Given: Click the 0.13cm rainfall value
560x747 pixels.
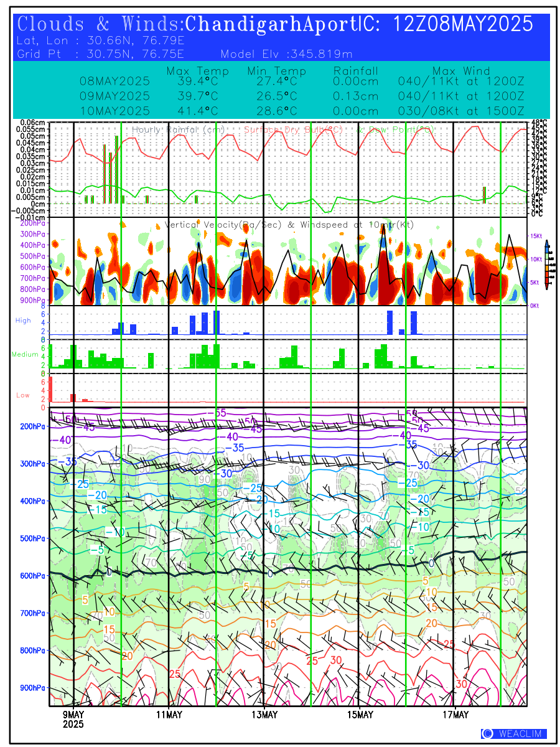Looking at the screenshot, I should pyautogui.click(x=356, y=96).
